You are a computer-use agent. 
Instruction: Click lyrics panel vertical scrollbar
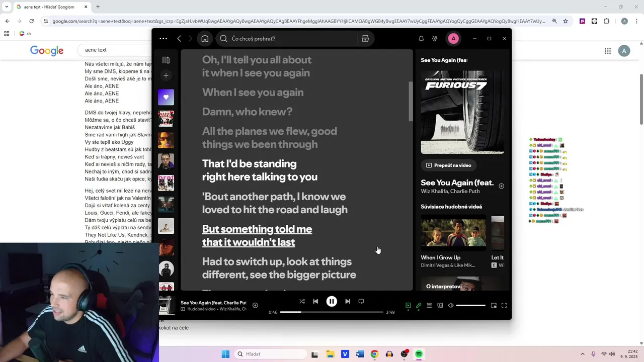[x=411, y=101]
